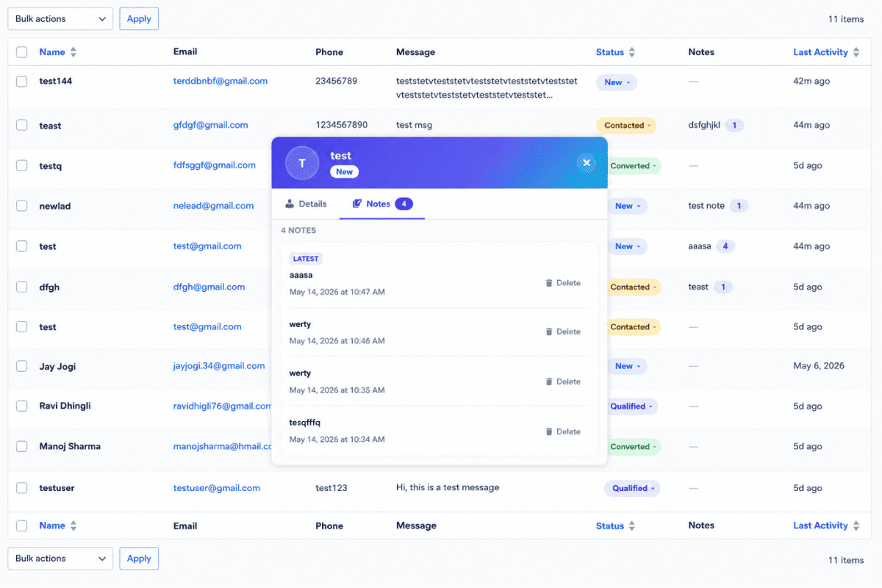Open the bottom Bulk actions dropdown
Image resolution: width=882 pixels, height=588 pixels.
tap(60, 559)
